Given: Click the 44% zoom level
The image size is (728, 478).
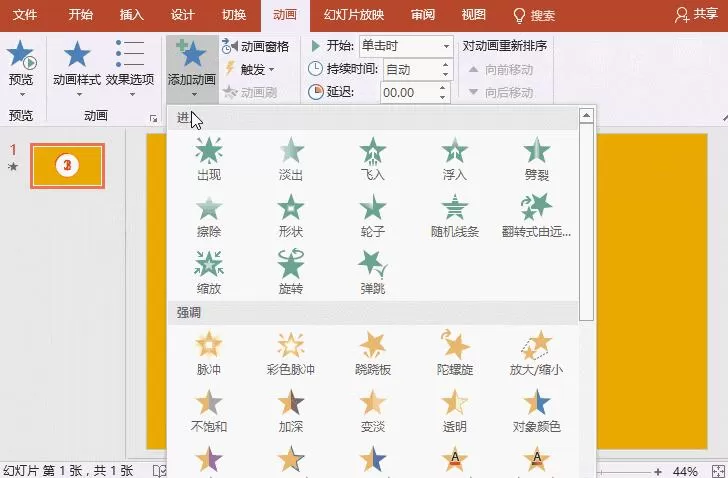Looking at the screenshot, I should [685, 472].
